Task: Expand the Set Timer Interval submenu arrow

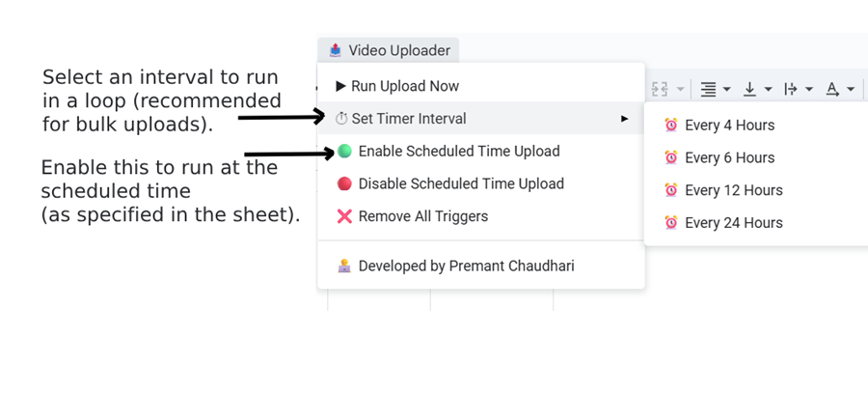Action: 624,119
